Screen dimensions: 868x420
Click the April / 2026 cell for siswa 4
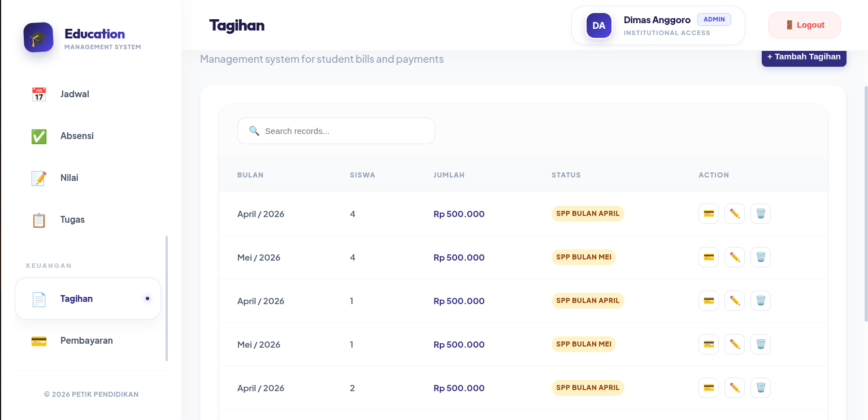click(261, 214)
